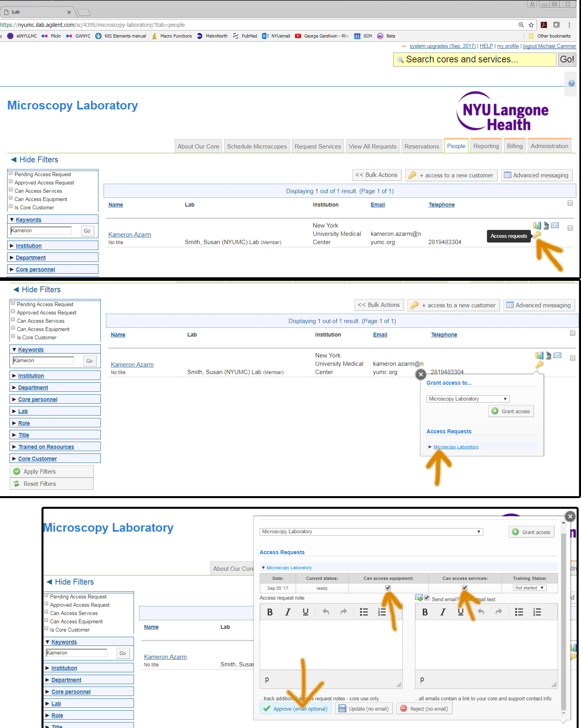Bookmark this page with the star icon
This screenshot has width=581, height=728.
click(x=531, y=25)
